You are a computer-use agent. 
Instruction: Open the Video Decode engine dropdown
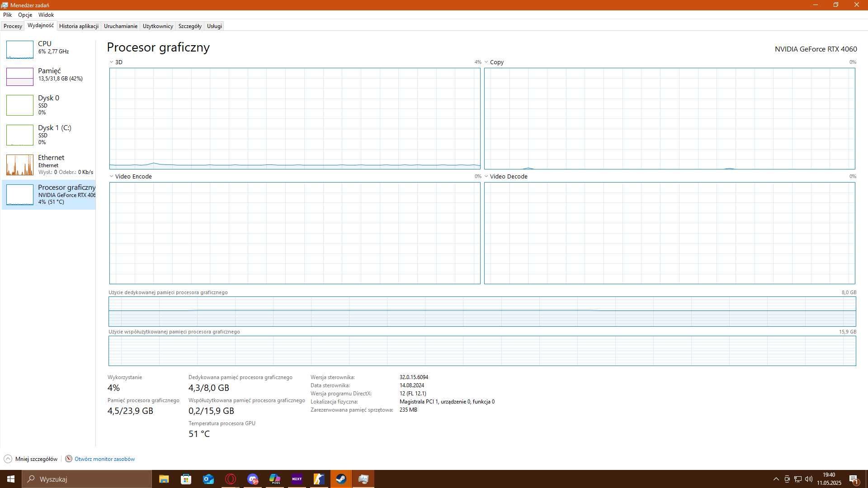pos(486,177)
